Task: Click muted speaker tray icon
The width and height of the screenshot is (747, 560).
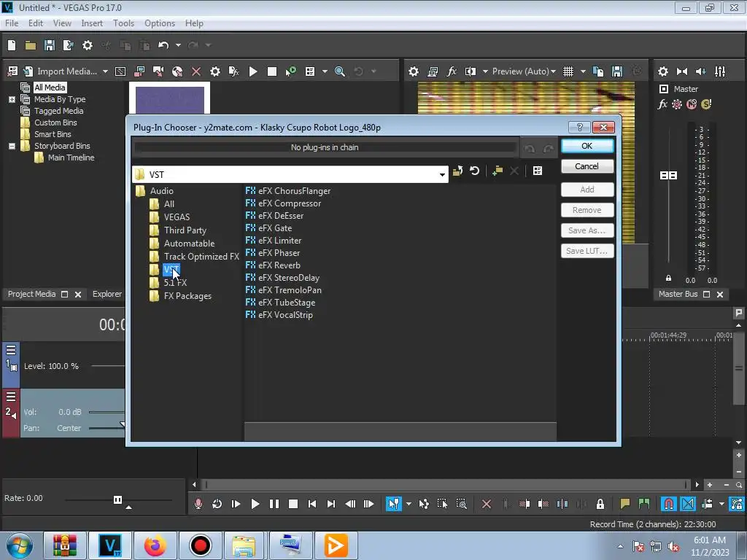Action: point(673,547)
